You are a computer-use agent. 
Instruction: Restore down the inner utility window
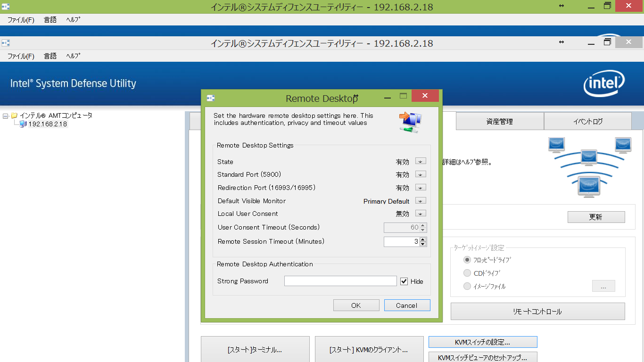coord(608,42)
